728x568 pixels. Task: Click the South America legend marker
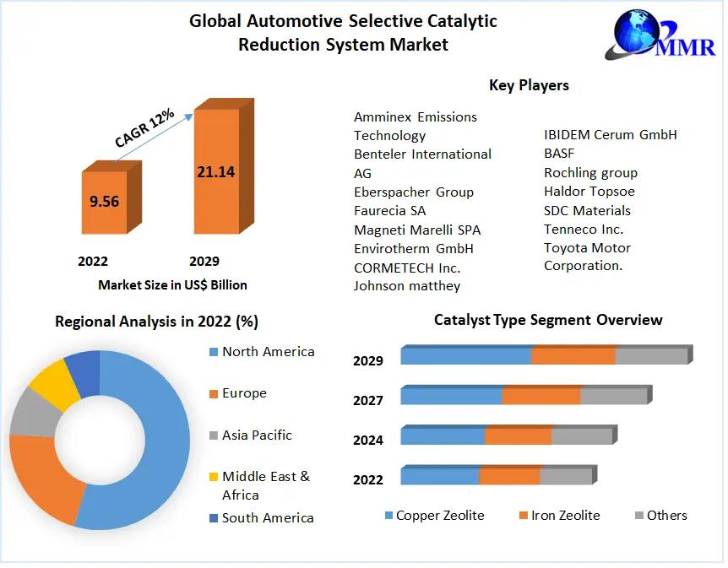214,518
